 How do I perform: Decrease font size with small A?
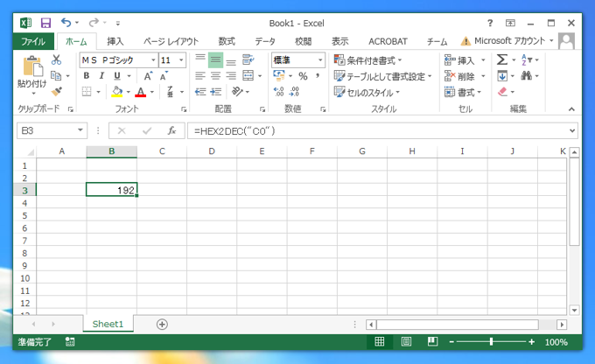coord(164,76)
